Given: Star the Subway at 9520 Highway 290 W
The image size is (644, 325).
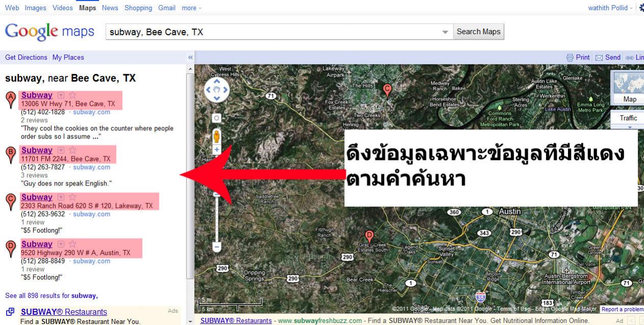Looking at the screenshot, I should point(72,244).
